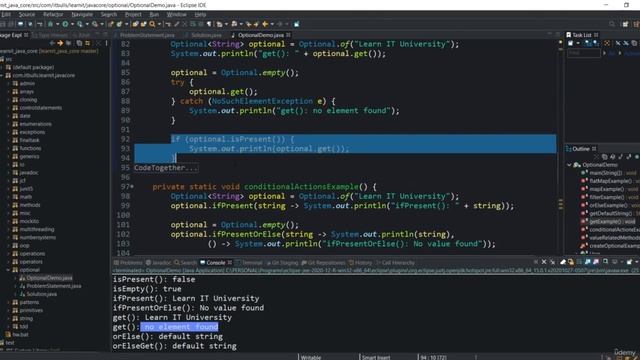Click the Smart Insert status bar entry
The image size is (640, 360).
[376, 358]
